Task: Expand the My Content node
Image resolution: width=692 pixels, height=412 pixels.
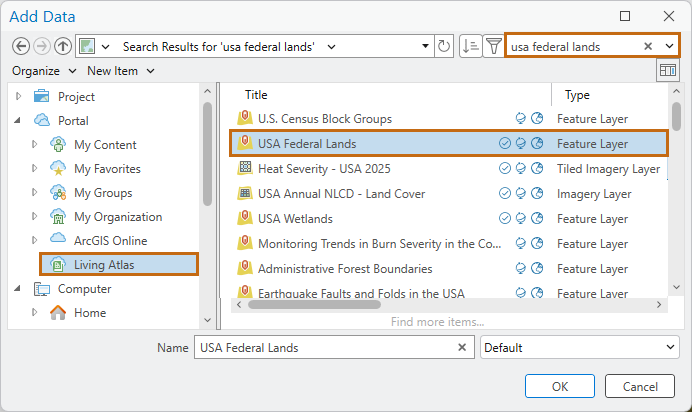Action: pyautogui.click(x=34, y=144)
